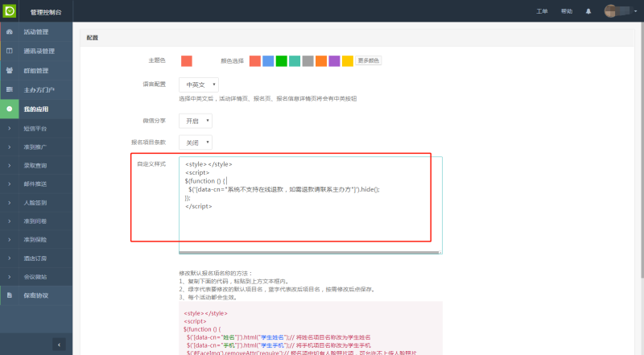Click the 群组管理 group icon
This screenshot has width=644, height=355.
tap(10, 70)
